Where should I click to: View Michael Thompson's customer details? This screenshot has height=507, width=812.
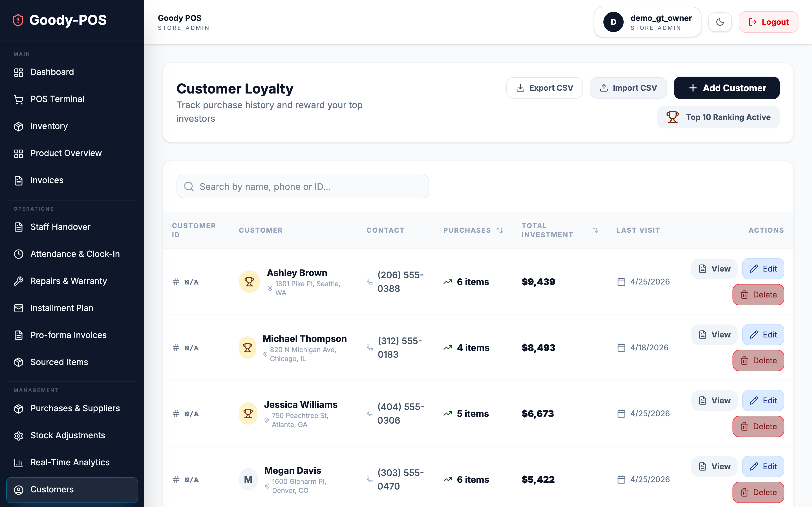714,334
